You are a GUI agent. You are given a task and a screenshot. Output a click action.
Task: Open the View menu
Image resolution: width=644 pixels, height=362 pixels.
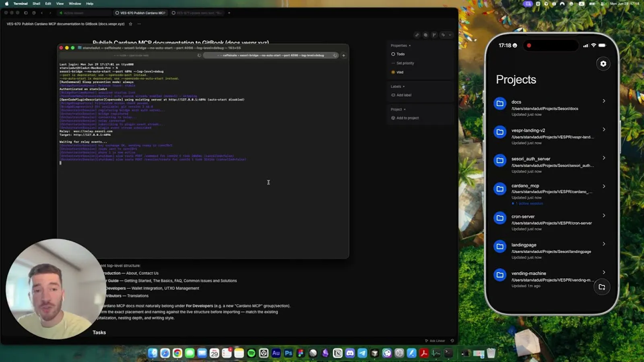[x=60, y=4]
